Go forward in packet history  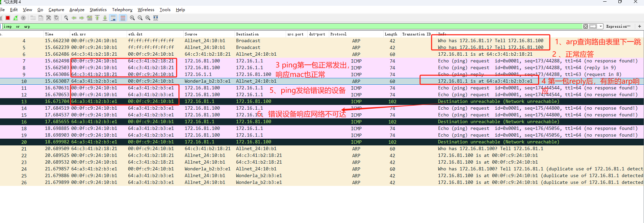[82, 18]
